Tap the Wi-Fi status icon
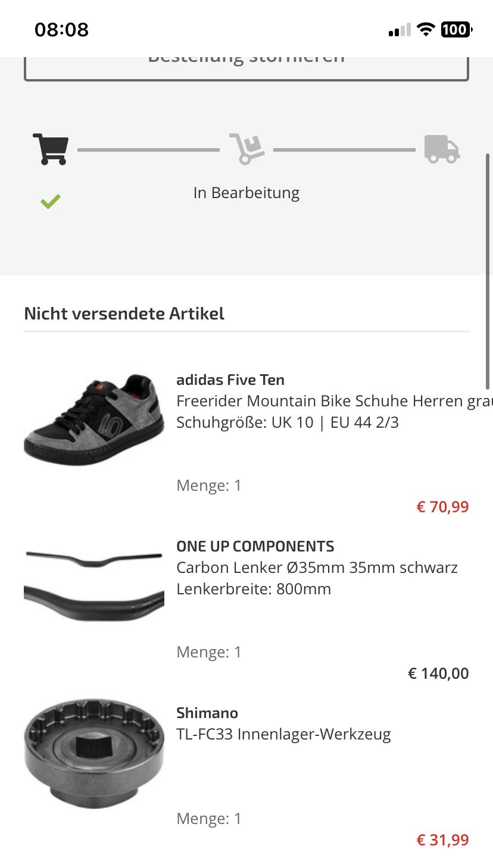The width and height of the screenshot is (493, 868). (x=425, y=30)
